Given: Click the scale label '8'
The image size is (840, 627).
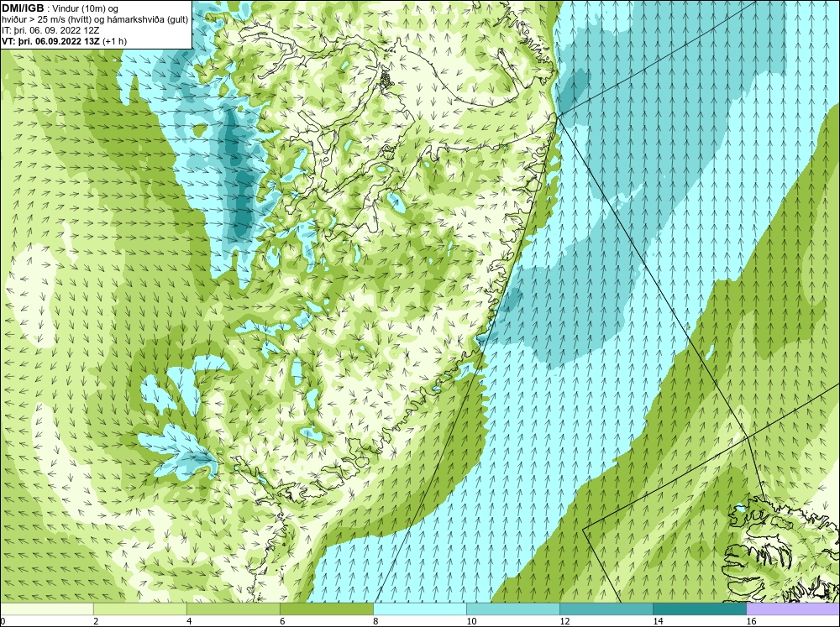Looking at the screenshot, I should 375,621.
